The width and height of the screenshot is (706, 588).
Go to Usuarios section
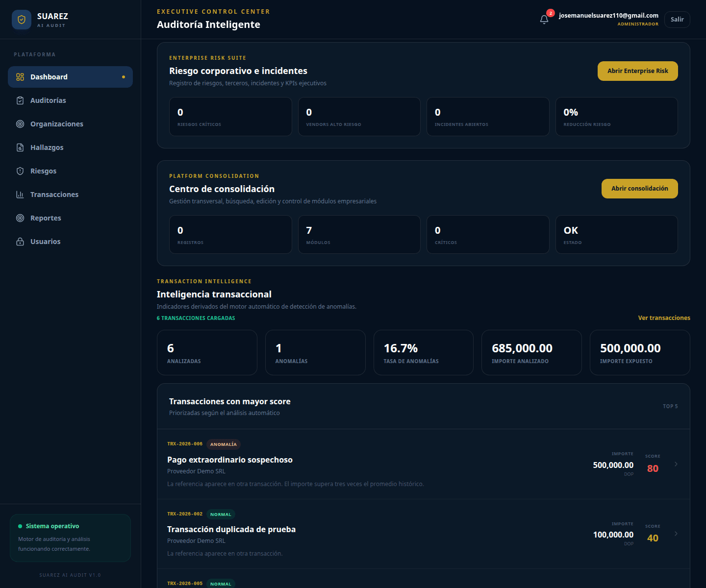[x=70, y=242]
